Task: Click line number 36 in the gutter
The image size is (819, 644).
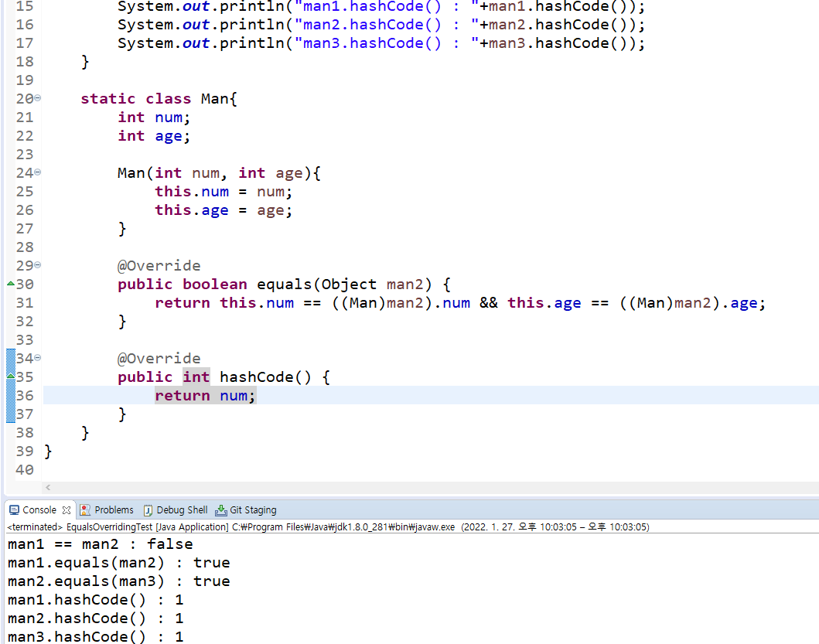Action: [x=25, y=395]
